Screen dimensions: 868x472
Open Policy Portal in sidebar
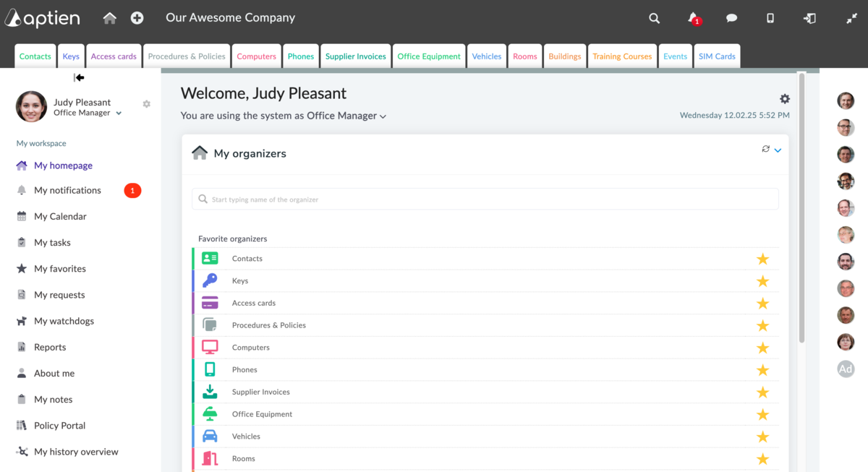59,425
